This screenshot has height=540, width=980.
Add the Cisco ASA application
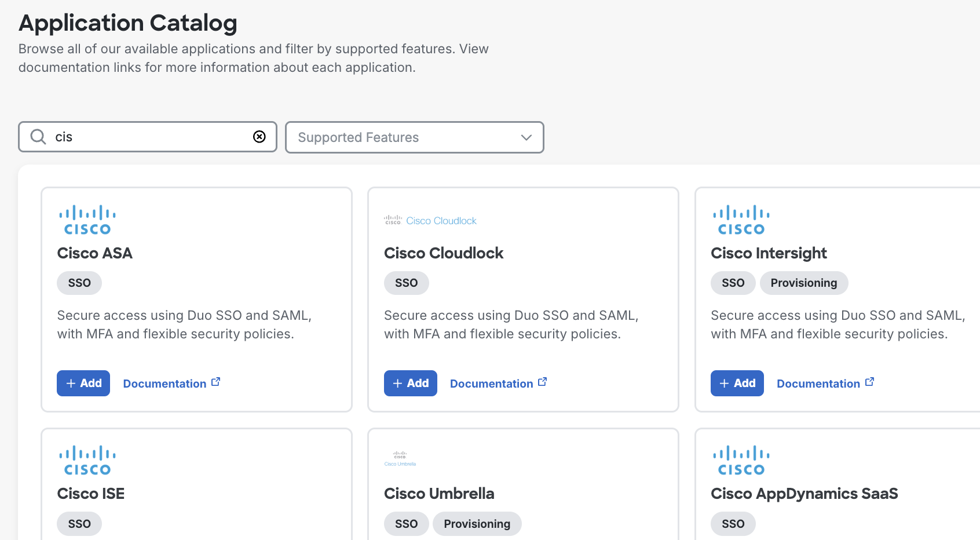point(83,383)
